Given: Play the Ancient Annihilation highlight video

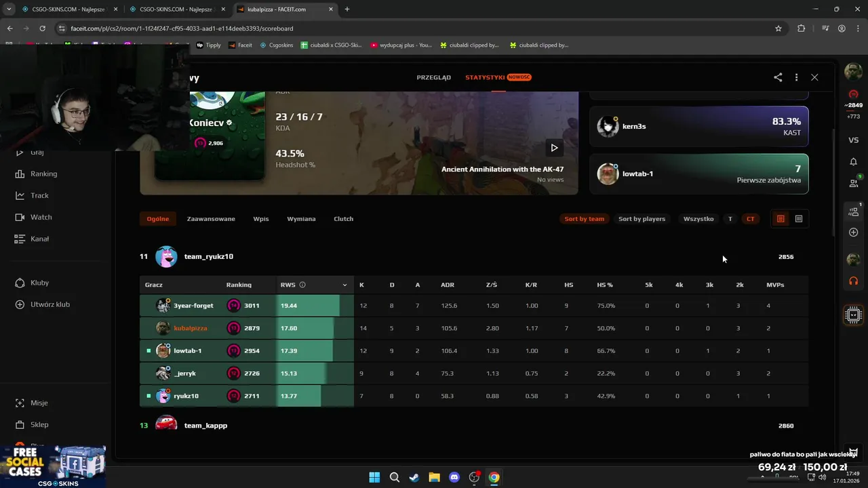Looking at the screenshot, I should coord(554,148).
